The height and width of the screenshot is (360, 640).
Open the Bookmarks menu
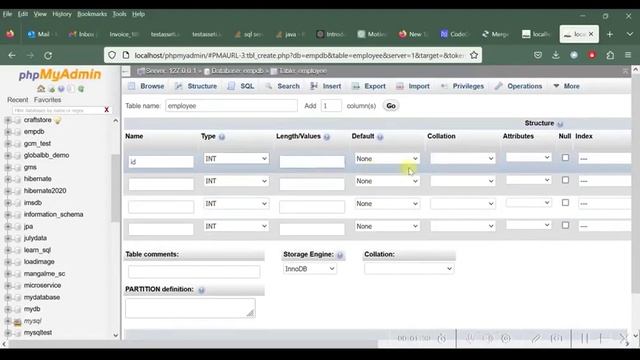click(92, 14)
